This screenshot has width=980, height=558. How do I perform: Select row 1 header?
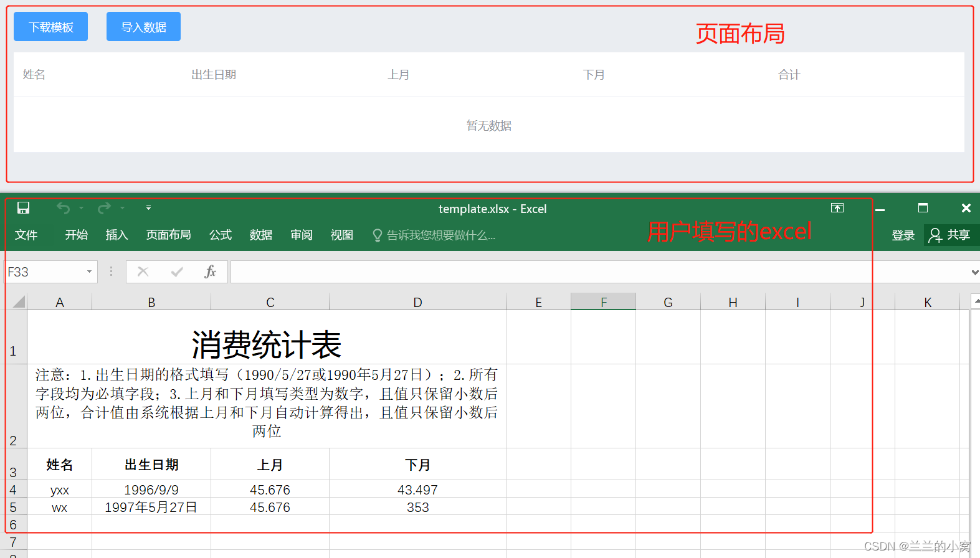(x=14, y=337)
